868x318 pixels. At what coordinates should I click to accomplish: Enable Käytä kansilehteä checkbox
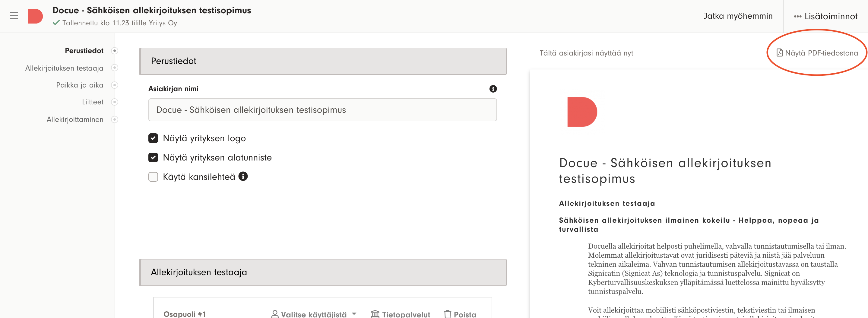tap(153, 177)
